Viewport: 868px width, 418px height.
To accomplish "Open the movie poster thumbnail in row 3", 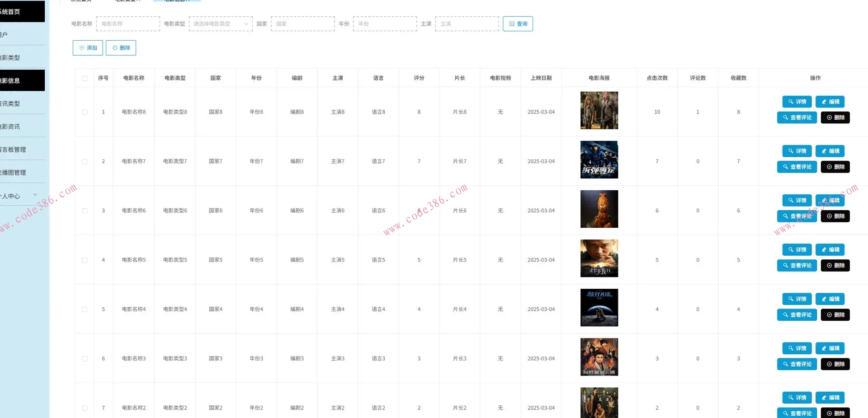I will tap(599, 209).
